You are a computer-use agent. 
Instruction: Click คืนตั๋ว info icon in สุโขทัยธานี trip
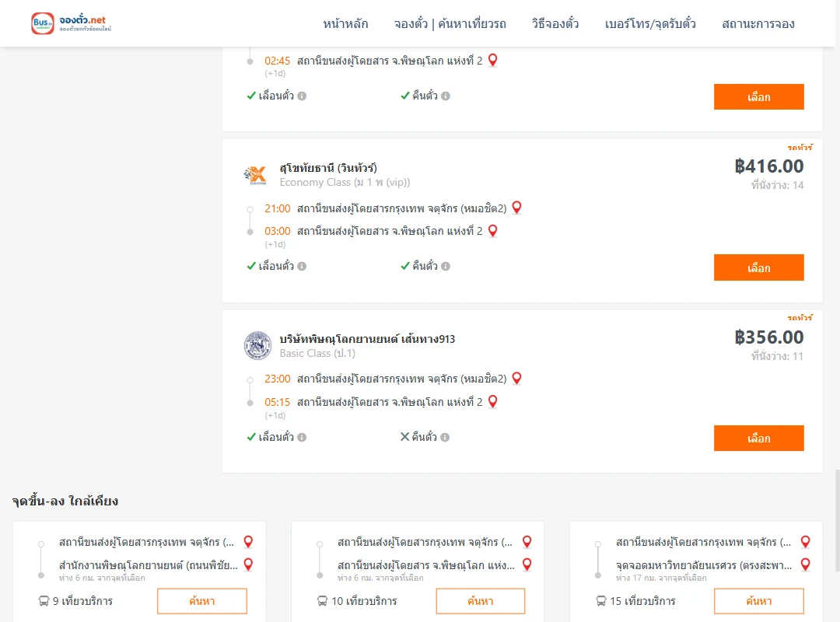click(446, 266)
